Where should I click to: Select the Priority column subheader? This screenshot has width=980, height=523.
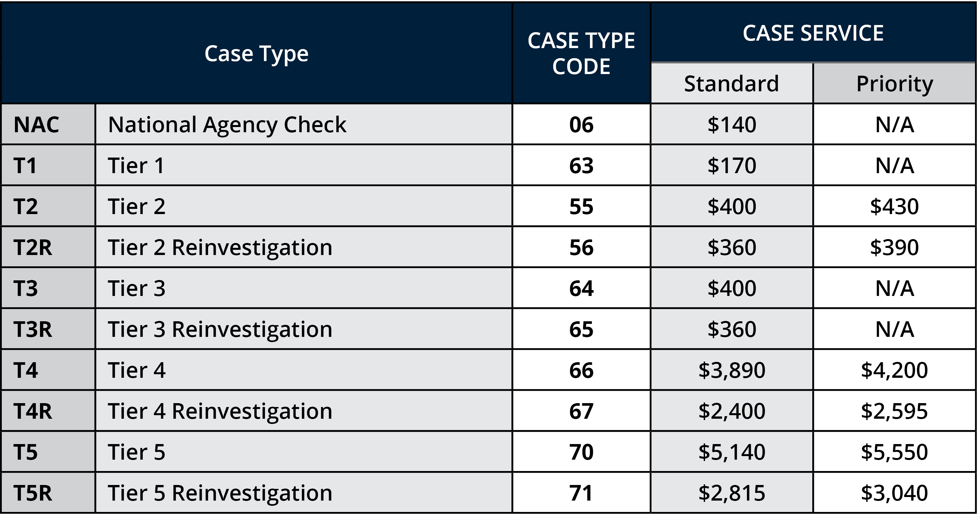[x=895, y=83]
